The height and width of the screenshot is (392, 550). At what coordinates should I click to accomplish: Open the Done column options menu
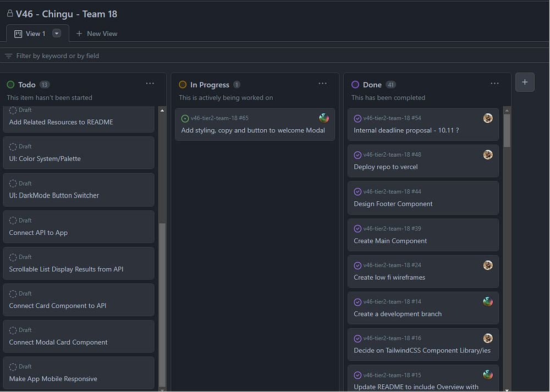point(494,84)
